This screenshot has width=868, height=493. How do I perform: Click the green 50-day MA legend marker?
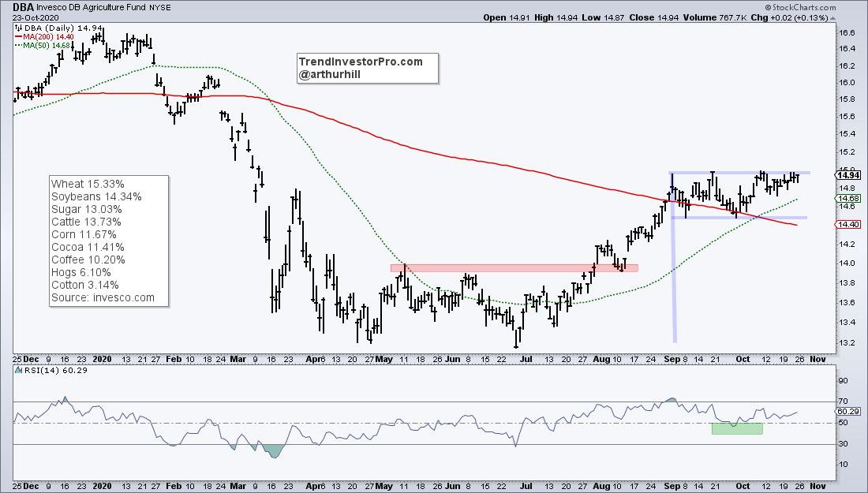pyautogui.click(x=19, y=45)
